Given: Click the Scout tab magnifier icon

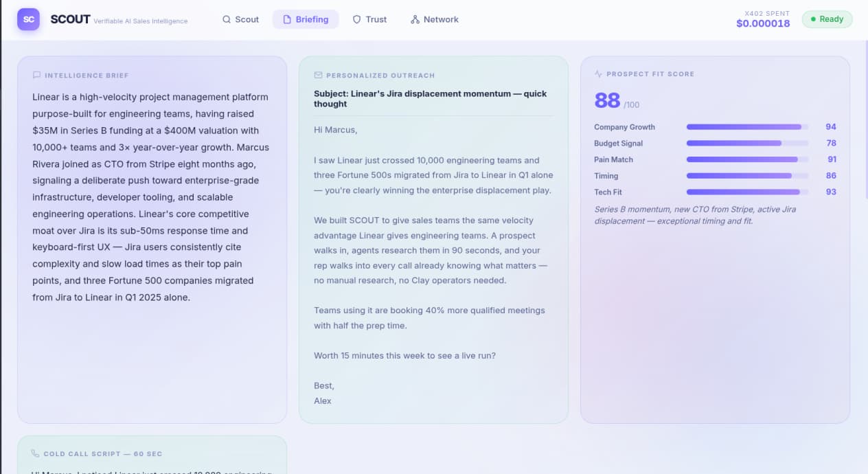Looking at the screenshot, I should [x=227, y=19].
